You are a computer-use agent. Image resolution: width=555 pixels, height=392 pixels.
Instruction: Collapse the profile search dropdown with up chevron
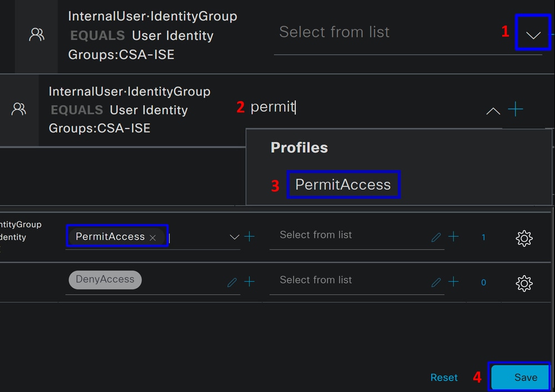pos(493,111)
